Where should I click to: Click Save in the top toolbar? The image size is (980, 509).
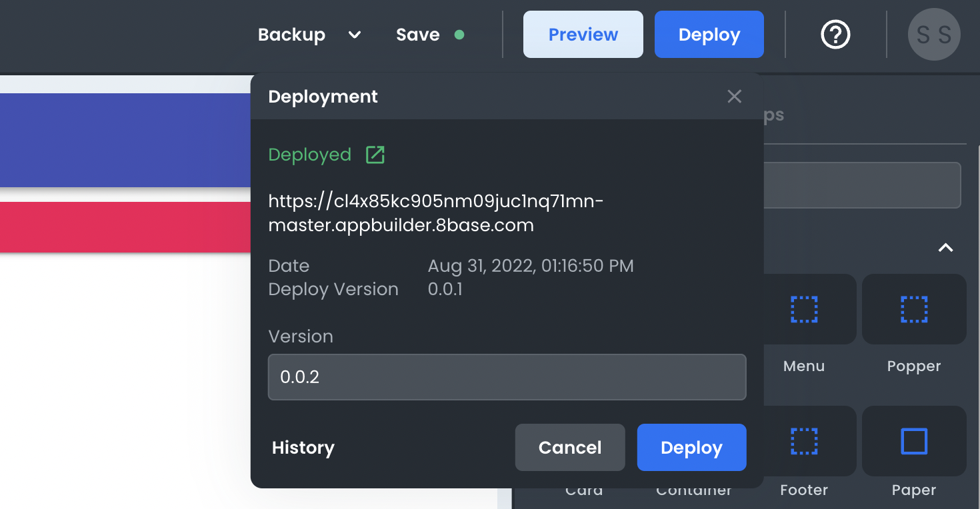(x=418, y=35)
